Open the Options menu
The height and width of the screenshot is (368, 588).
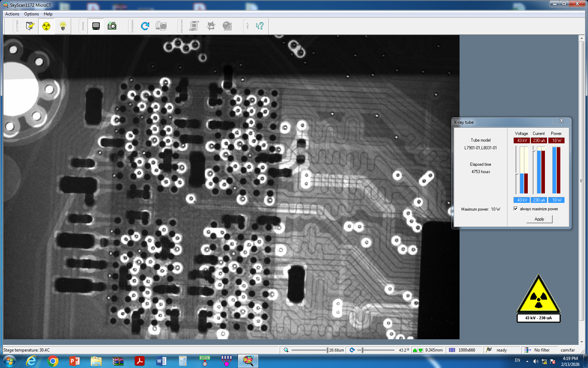31,14
